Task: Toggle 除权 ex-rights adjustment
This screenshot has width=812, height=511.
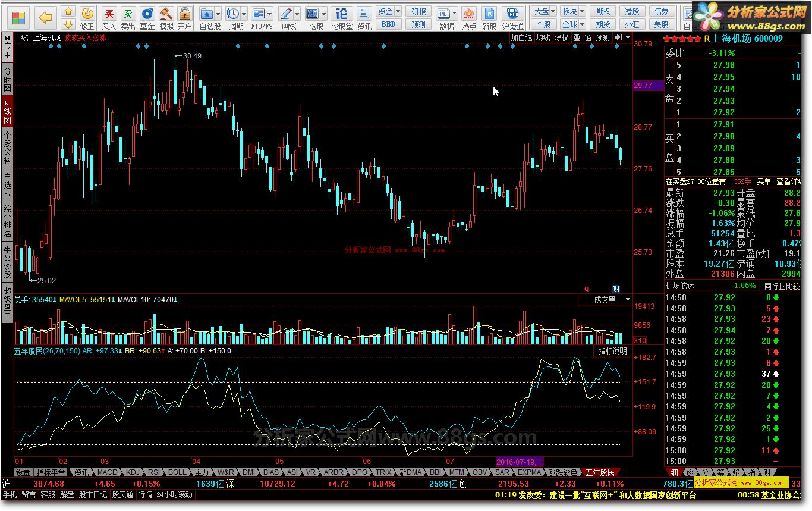Action: click(561, 37)
